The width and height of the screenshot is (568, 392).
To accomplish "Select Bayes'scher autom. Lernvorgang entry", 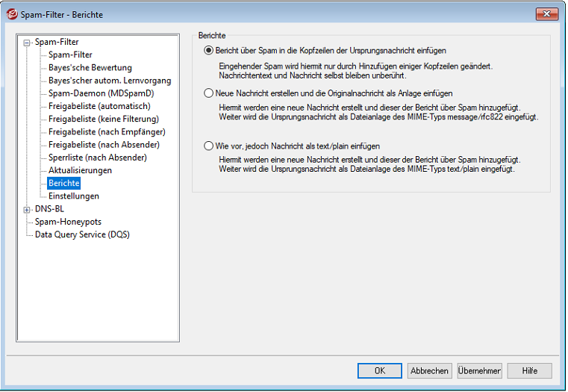I will [x=109, y=81].
